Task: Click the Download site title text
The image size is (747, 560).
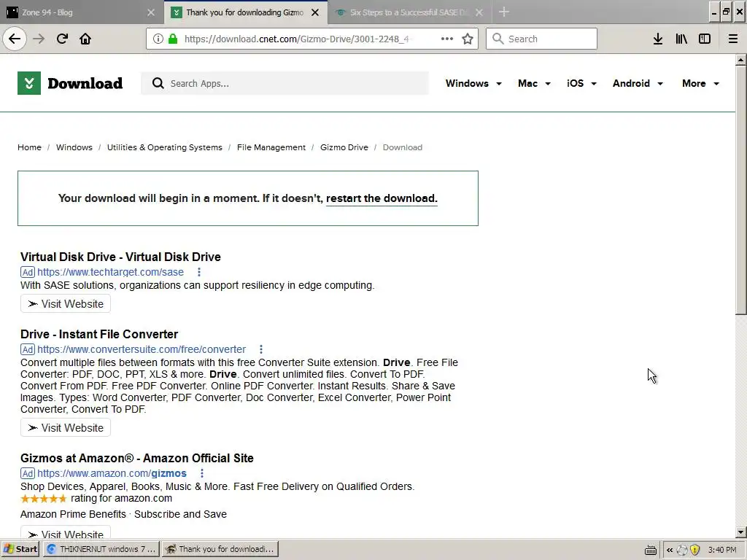Action: [x=85, y=83]
